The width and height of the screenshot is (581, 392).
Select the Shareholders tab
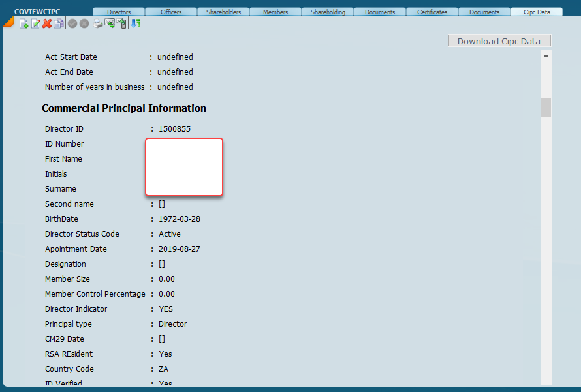click(x=223, y=12)
